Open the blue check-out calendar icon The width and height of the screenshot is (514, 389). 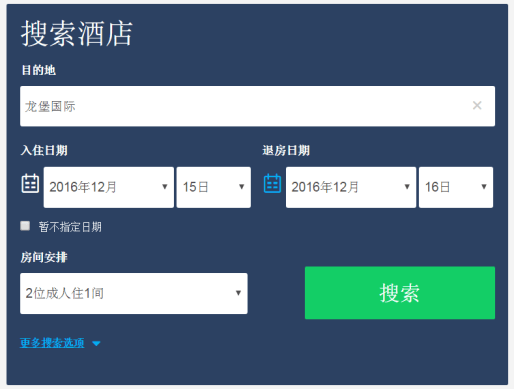coord(272,183)
